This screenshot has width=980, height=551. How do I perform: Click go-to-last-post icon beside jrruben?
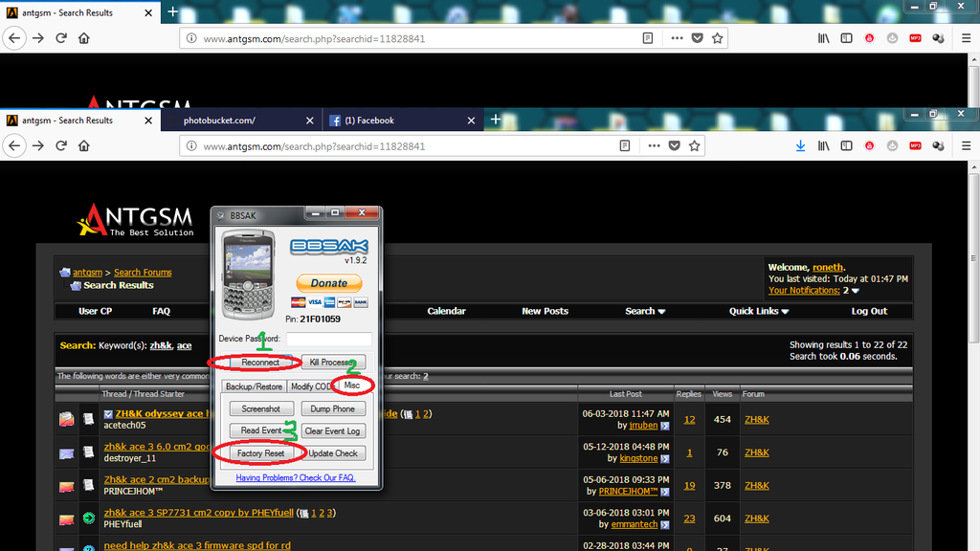coord(664,426)
